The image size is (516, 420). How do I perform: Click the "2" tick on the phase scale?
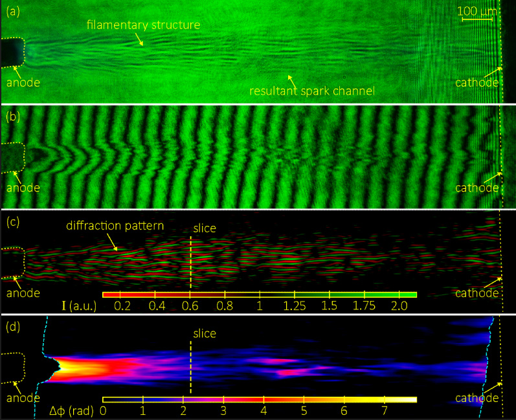point(183,411)
